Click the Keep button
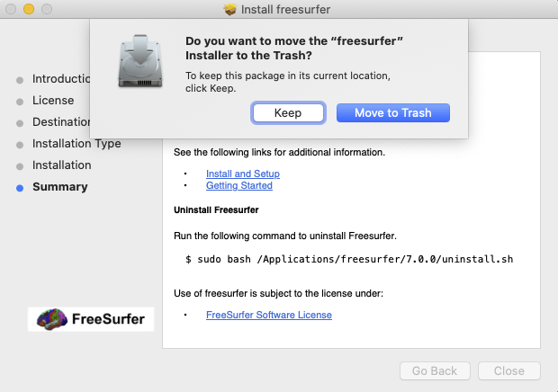The height and width of the screenshot is (392, 558). [x=288, y=113]
